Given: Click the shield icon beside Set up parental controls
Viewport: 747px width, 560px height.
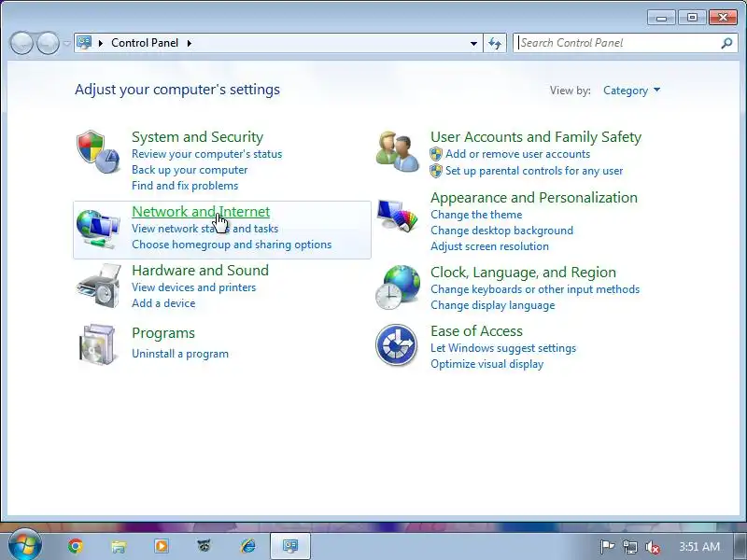Looking at the screenshot, I should pos(436,171).
